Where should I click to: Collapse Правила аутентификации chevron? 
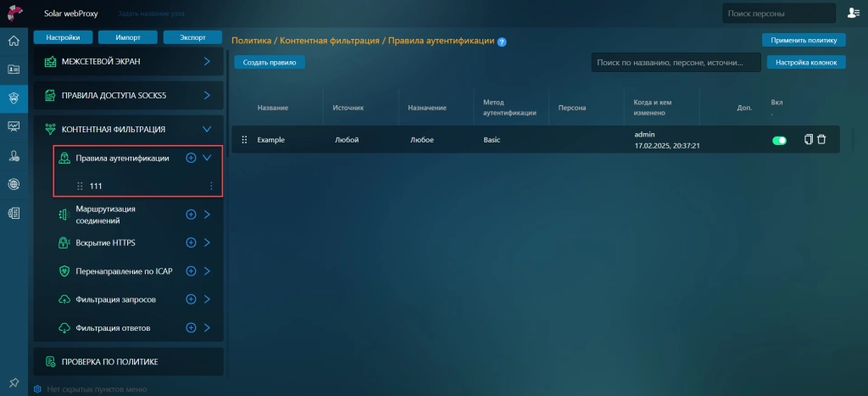pyautogui.click(x=207, y=158)
